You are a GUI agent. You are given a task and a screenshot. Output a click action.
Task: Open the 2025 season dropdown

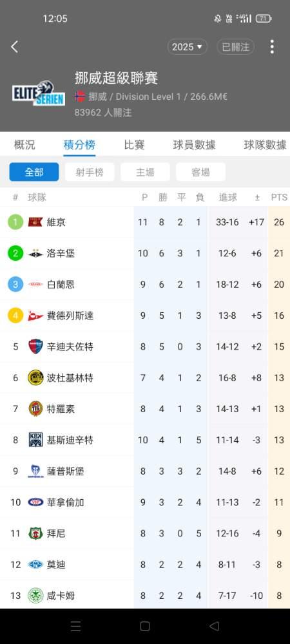pyautogui.click(x=188, y=47)
